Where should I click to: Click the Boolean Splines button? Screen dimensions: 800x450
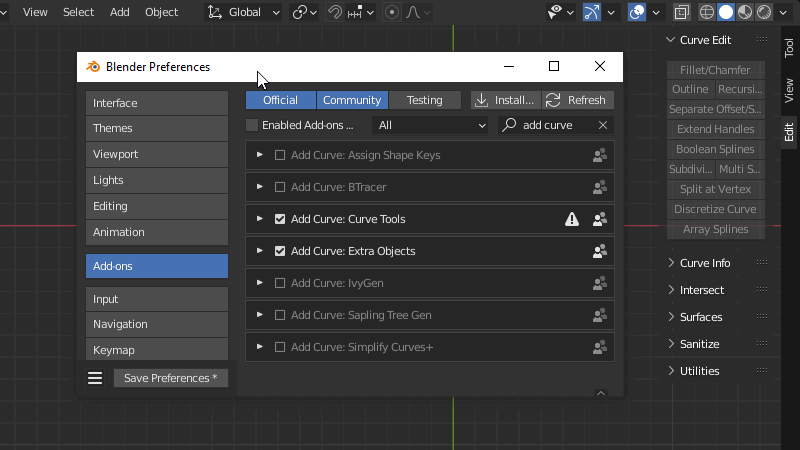[x=715, y=149]
